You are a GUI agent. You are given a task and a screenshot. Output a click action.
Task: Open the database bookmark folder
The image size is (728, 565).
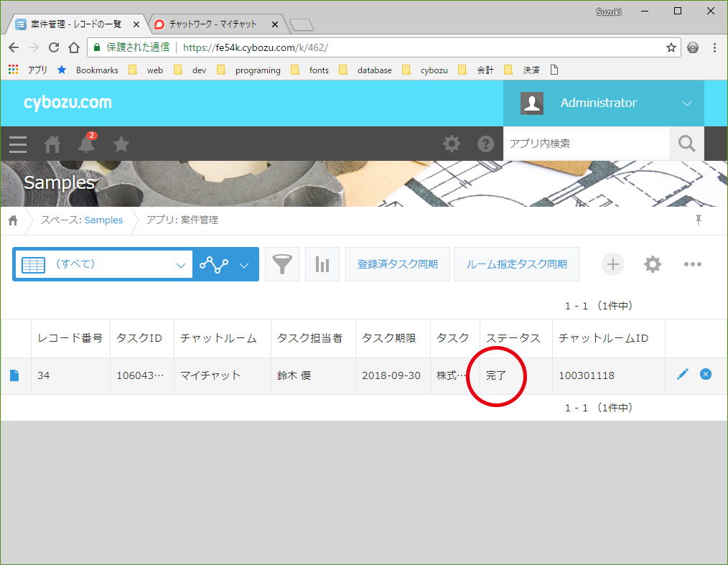click(365, 70)
